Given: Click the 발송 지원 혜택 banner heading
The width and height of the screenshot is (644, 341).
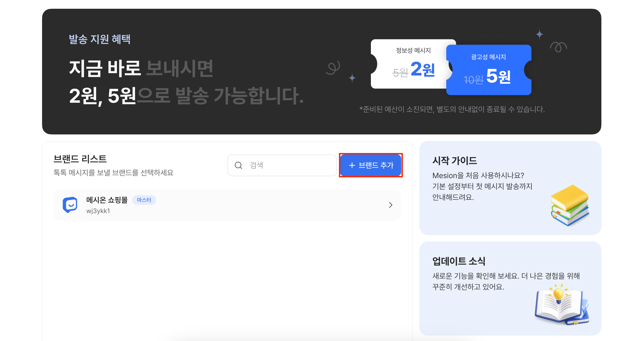Looking at the screenshot, I should click(x=99, y=39).
